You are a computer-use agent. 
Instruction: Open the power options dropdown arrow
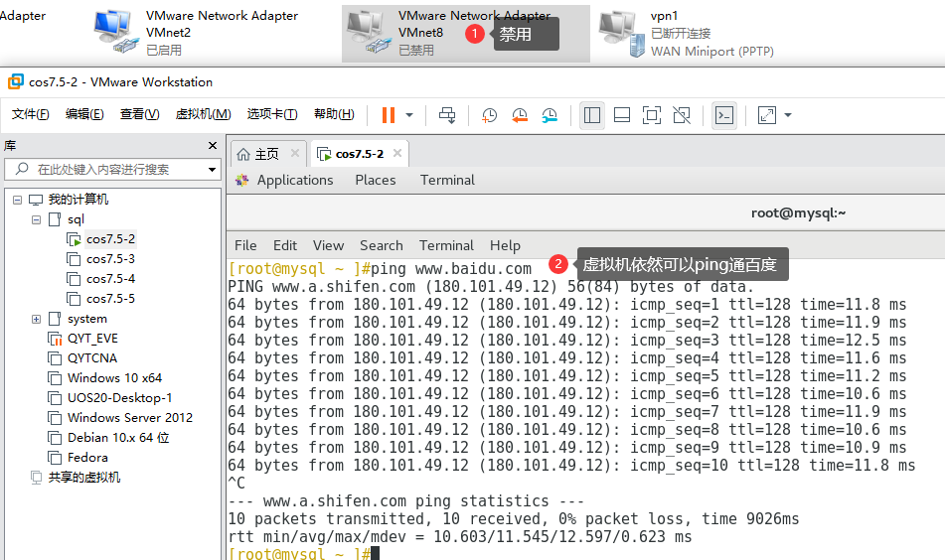[409, 115]
